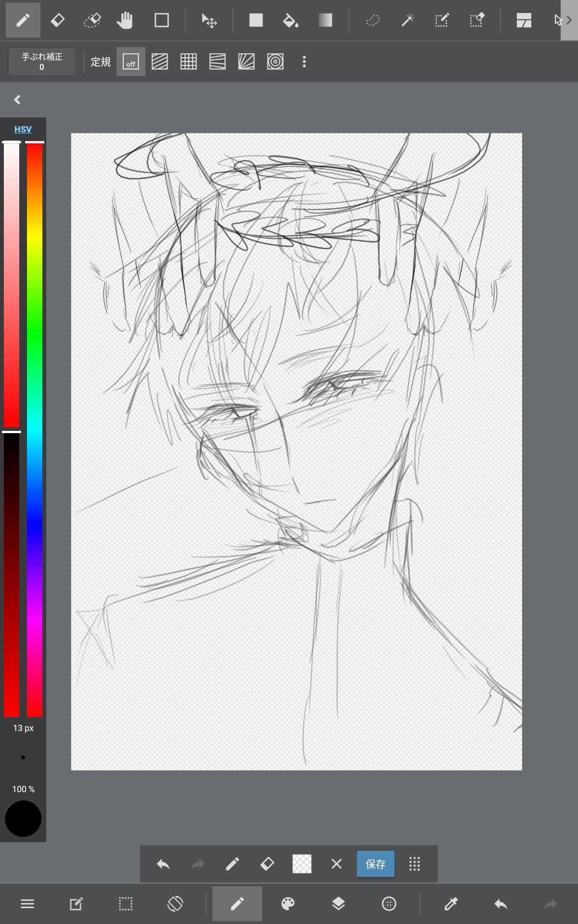The image size is (578, 924).
Task: Select the Move tool
Action: 209,21
